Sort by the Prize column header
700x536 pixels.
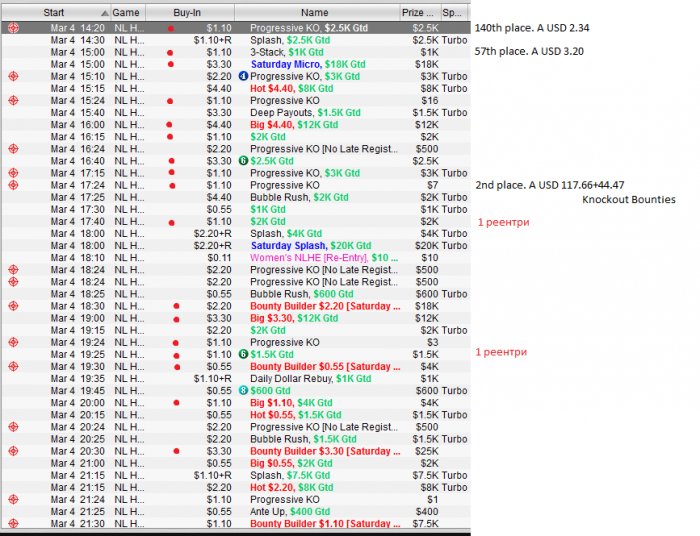(x=420, y=12)
